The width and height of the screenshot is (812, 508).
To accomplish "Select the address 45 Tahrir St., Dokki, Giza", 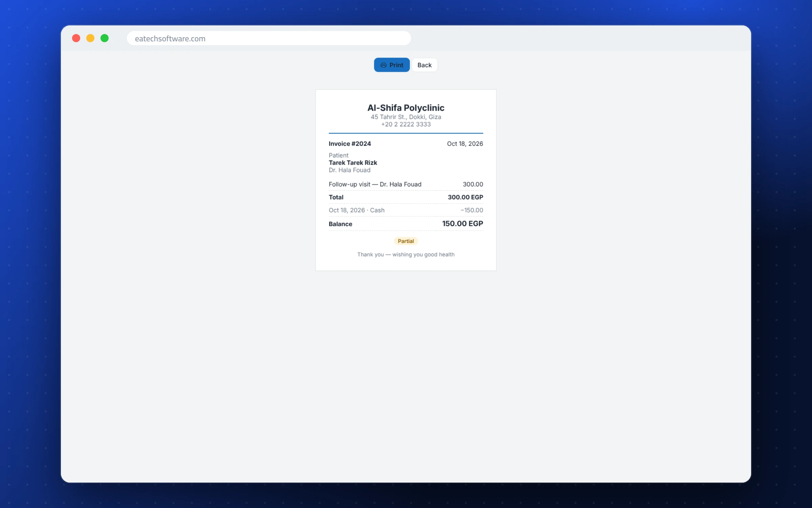I will pyautogui.click(x=406, y=117).
